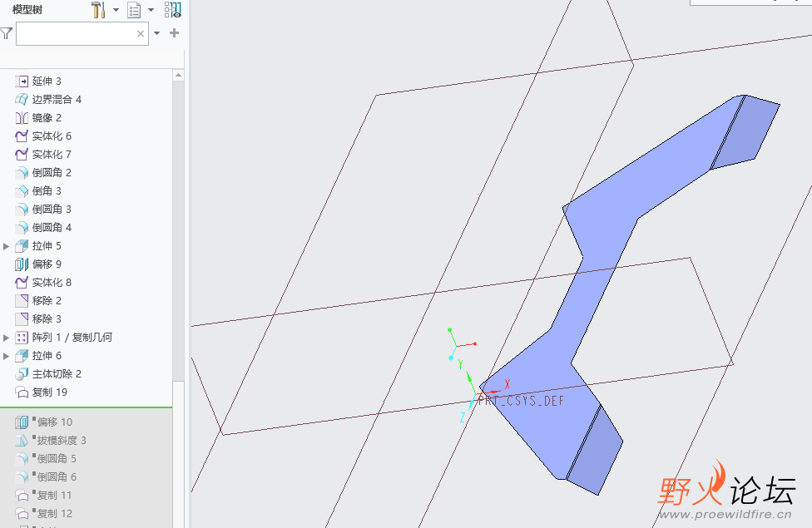Viewport: 812px width, 528px height.
Task: Click 主体切除 2 tree label
Action: click(57, 373)
